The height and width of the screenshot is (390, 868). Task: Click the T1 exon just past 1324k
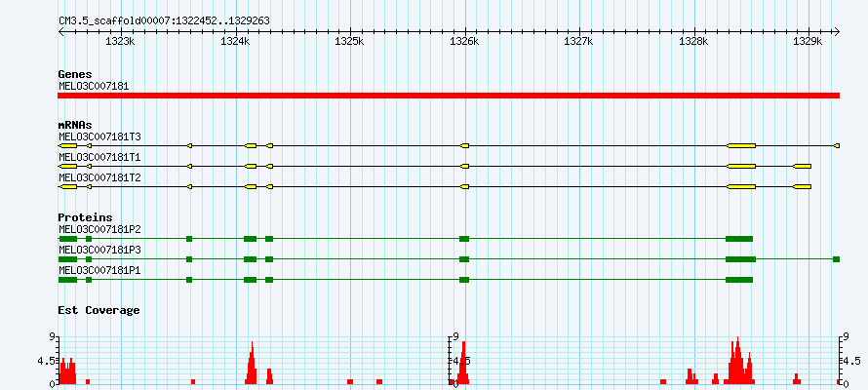click(251, 166)
